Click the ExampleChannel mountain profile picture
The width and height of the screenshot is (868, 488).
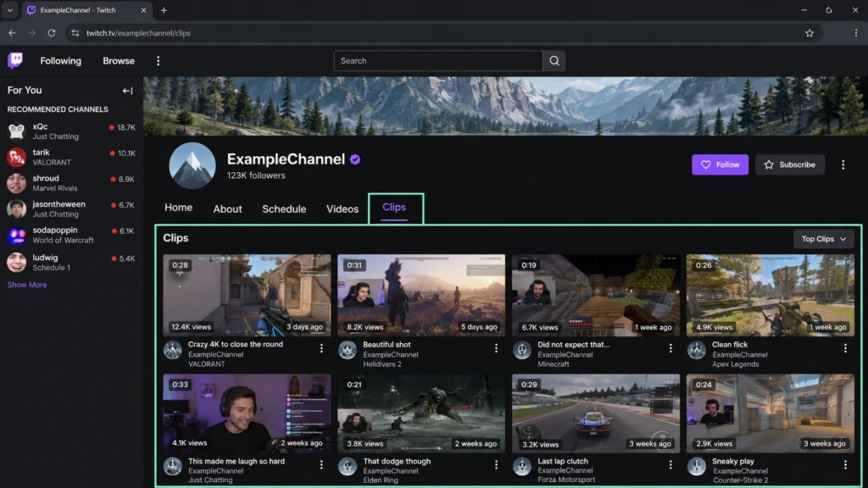point(192,165)
